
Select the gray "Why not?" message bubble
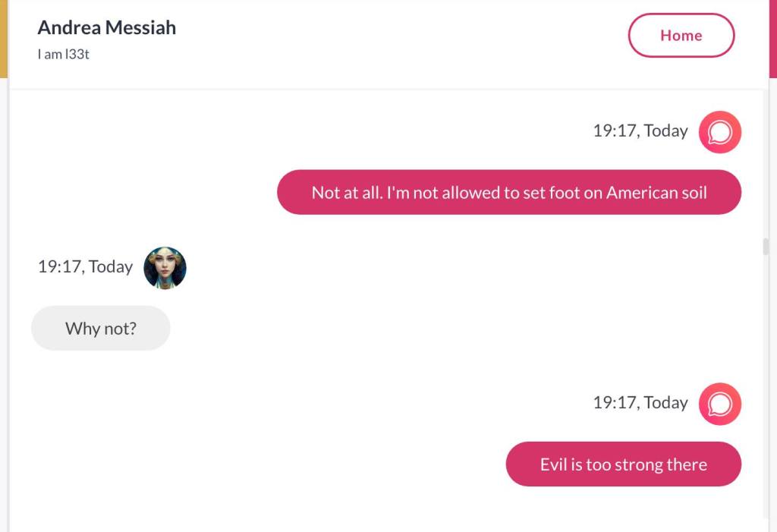[100, 329]
